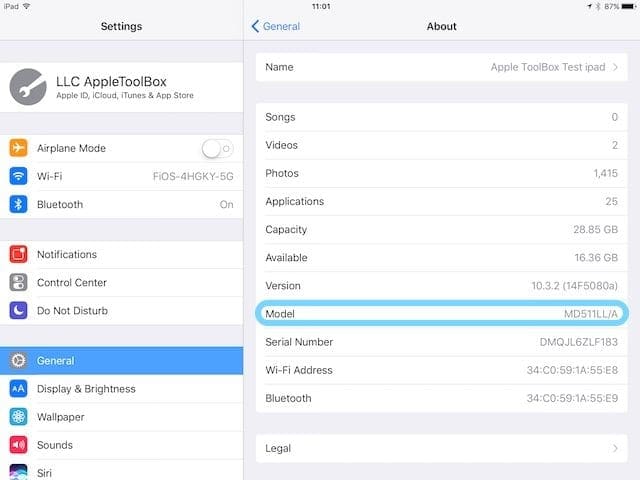Tap the Control Center icon
This screenshot has width=640, height=480.
point(18,283)
